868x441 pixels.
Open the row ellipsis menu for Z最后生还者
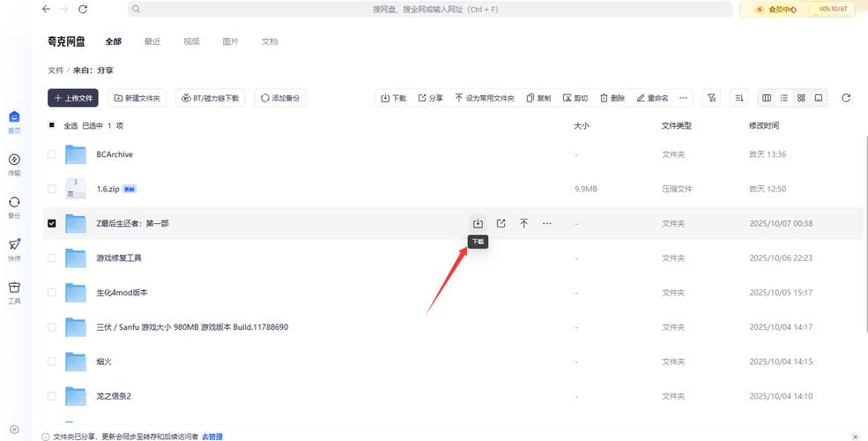[x=547, y=223]
